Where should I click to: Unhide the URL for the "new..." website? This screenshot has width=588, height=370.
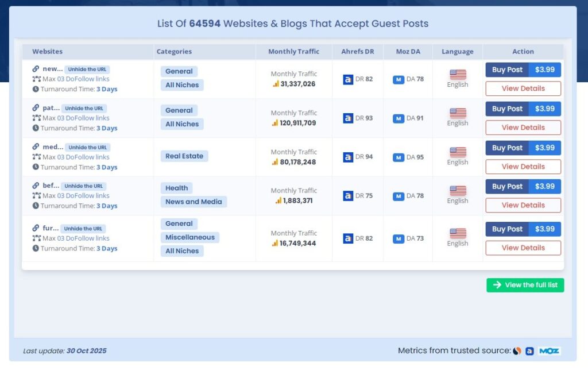tap(87, 70)
